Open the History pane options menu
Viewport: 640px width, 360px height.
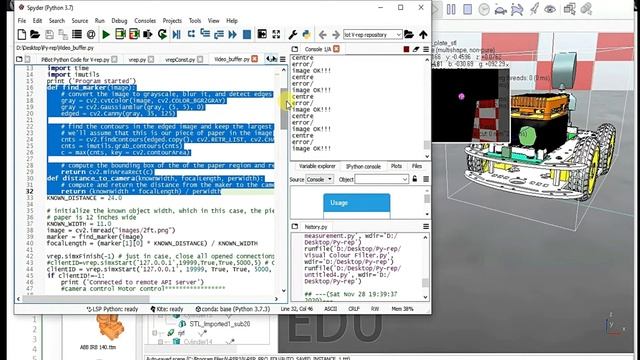pos(426,227)
